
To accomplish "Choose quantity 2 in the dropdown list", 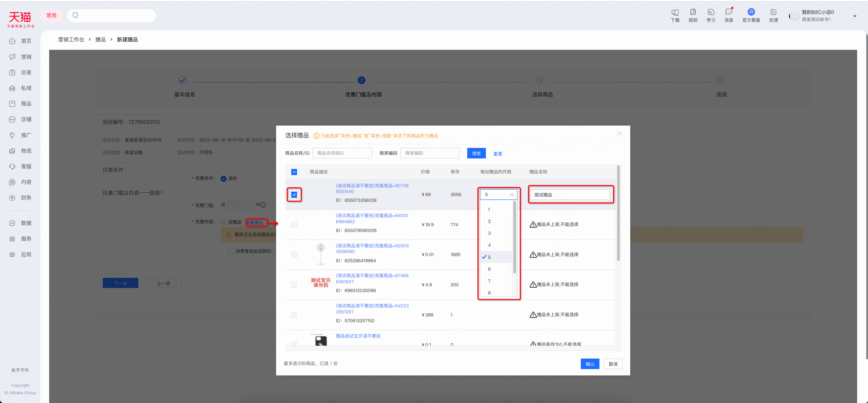I will (x=496, y=221).
